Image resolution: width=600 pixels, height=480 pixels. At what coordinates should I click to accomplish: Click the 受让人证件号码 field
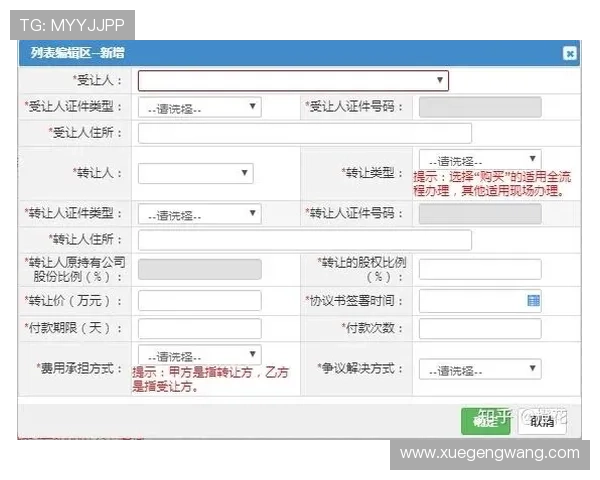point(480,107)
